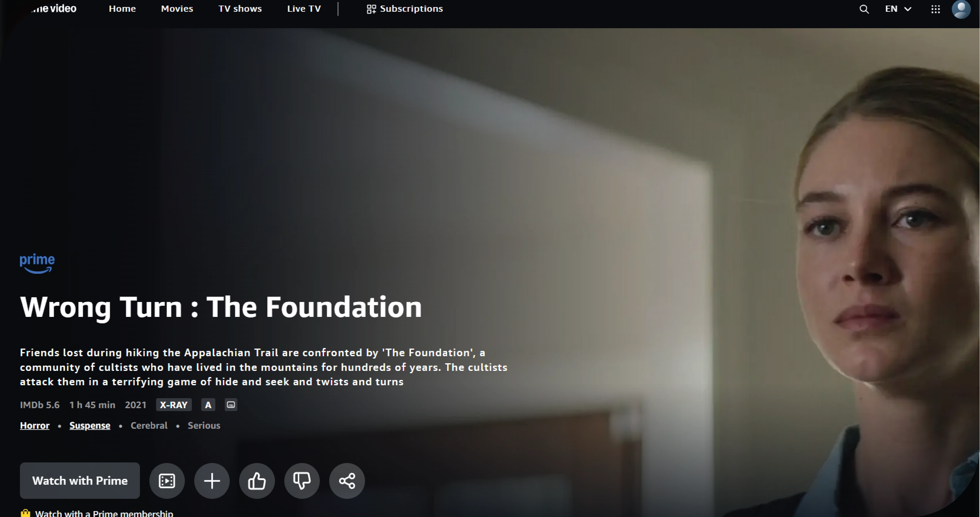Play the trailer using the film icon
The height and width of the screenshot is (517, 980).
(167, 481)
